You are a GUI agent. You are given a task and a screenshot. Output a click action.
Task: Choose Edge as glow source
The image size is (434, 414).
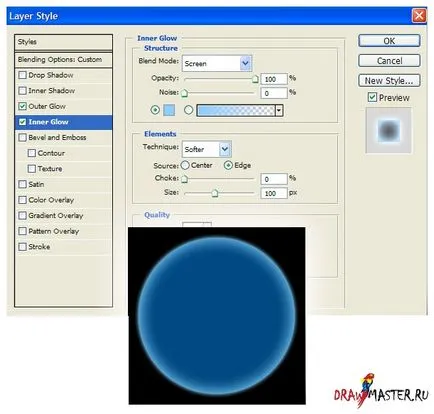point(228,165)
